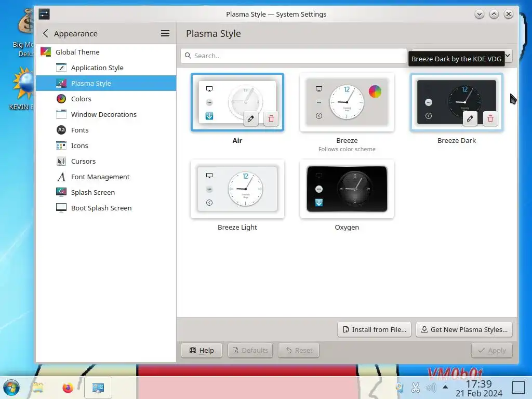Open the Global Theme settings

106,52
